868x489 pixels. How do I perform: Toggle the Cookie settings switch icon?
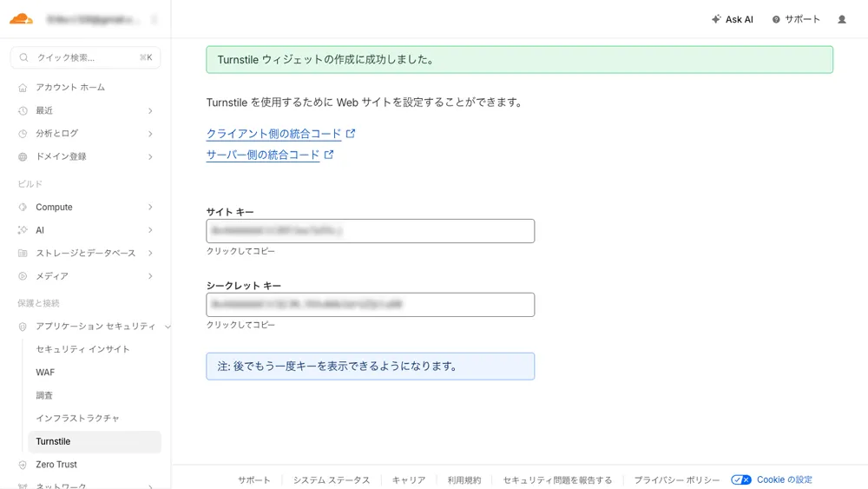[x=740, y=479]
